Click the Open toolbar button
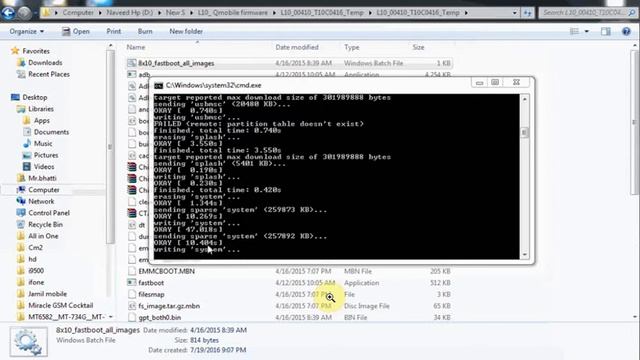This screenshot has height=360, width=640. pyautogui.click(x=76, y=31)
